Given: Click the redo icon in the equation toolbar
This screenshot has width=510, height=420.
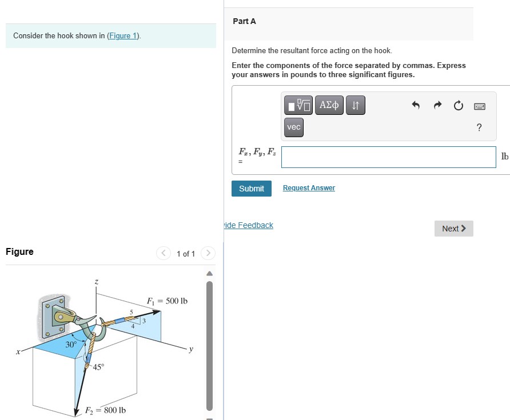Looking at the screenshot, I should [x=437, y=105].
